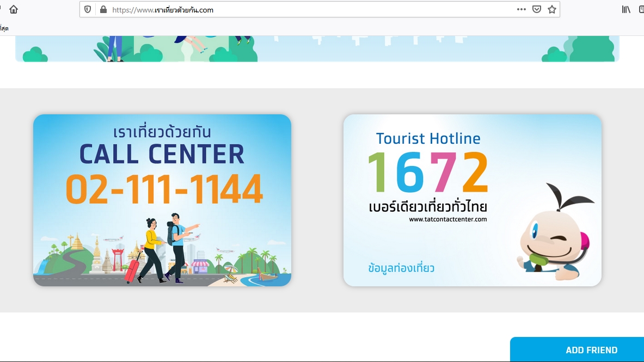
Task: Click the ข้อมูลท่องเที่ยว text
Action: (401, 268)
